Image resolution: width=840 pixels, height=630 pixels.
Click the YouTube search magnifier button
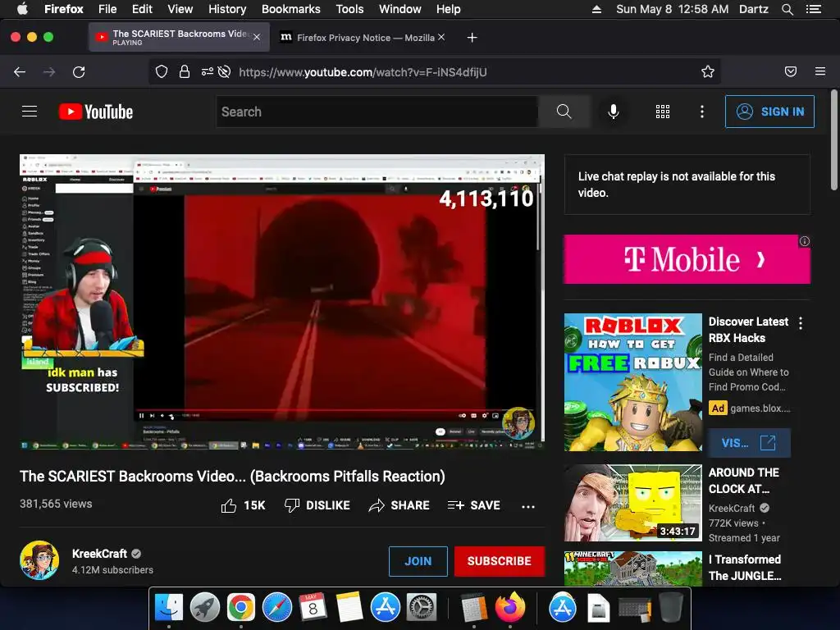[564, 112]
